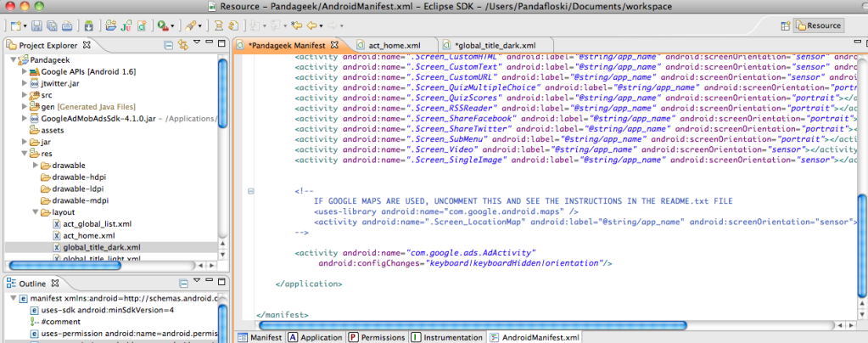Click Collapse All in Project Explorer

pyautogui.click(x=167, y=44)
